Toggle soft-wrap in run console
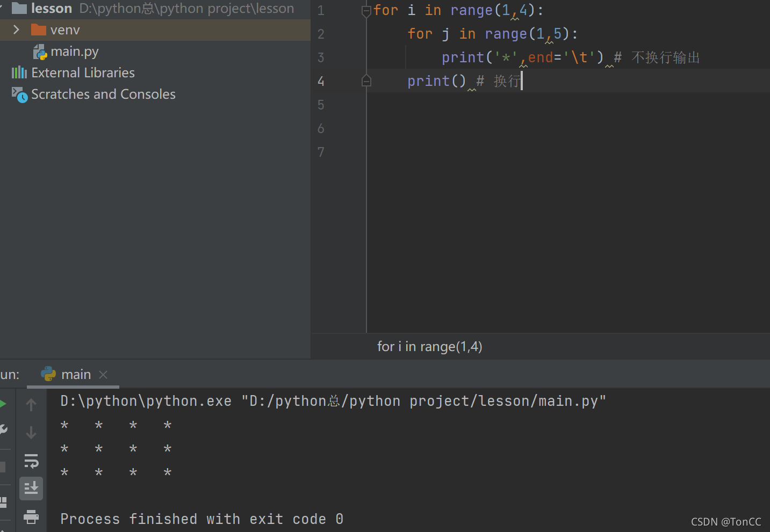The image size is (770, 532). click(31, 461)
